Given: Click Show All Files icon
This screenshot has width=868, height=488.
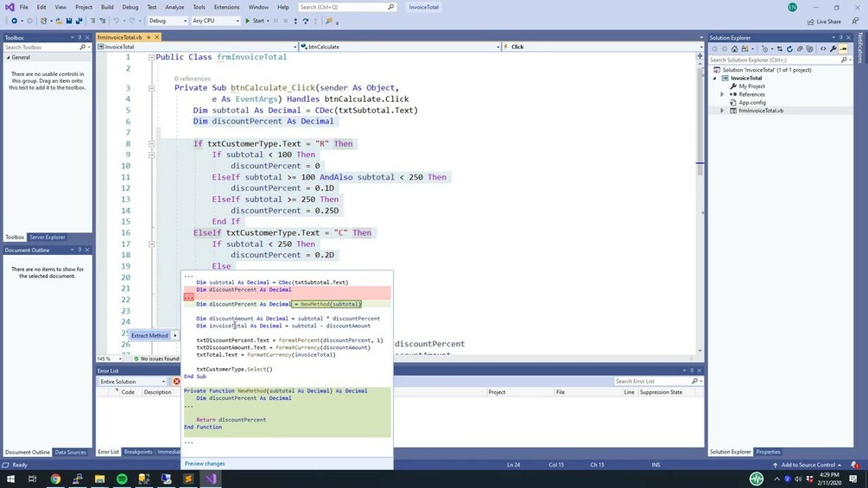Looking at the screenshot, I should tap(810, 48).
